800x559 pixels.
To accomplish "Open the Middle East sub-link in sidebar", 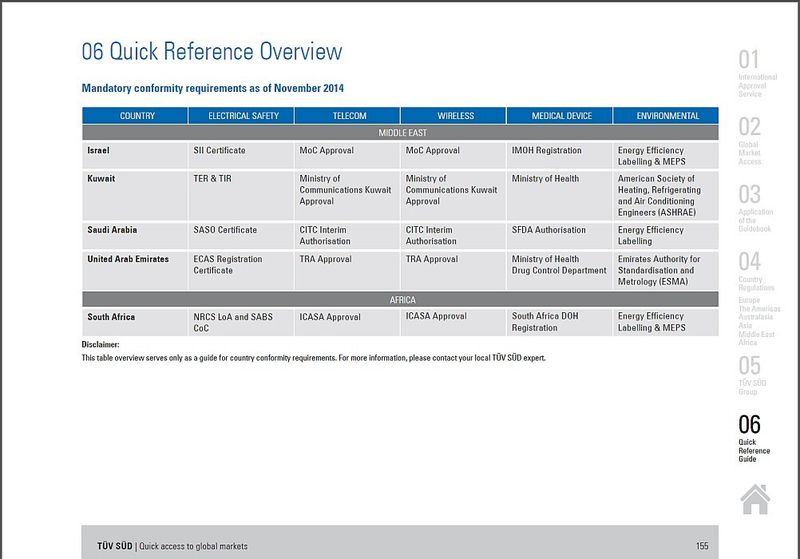I will (x=756, y=334).
